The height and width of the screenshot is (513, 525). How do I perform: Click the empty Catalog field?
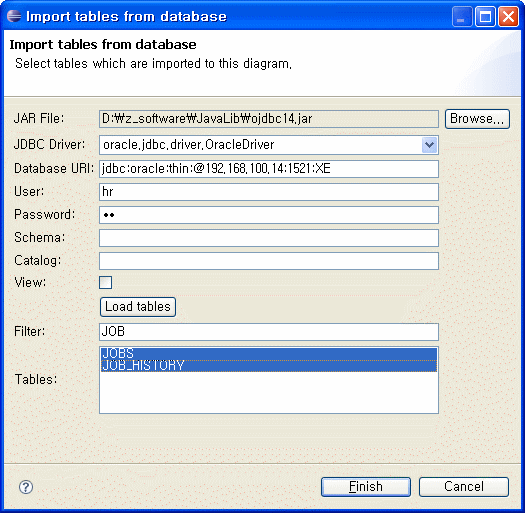[269, 261]
